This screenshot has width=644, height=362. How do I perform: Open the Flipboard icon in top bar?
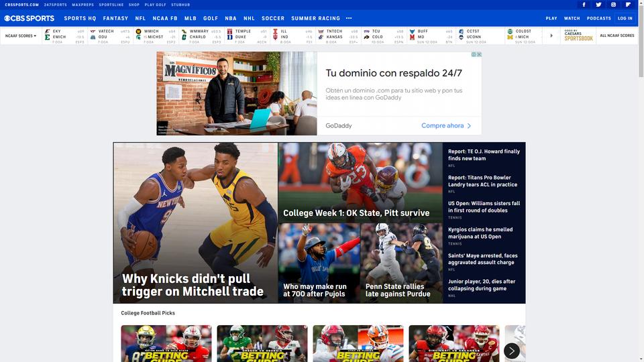pyautogui.click(x=628, y=5)
